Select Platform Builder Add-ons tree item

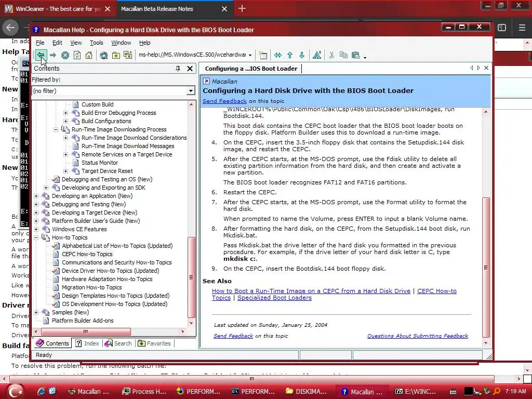[x=83, y=321]
